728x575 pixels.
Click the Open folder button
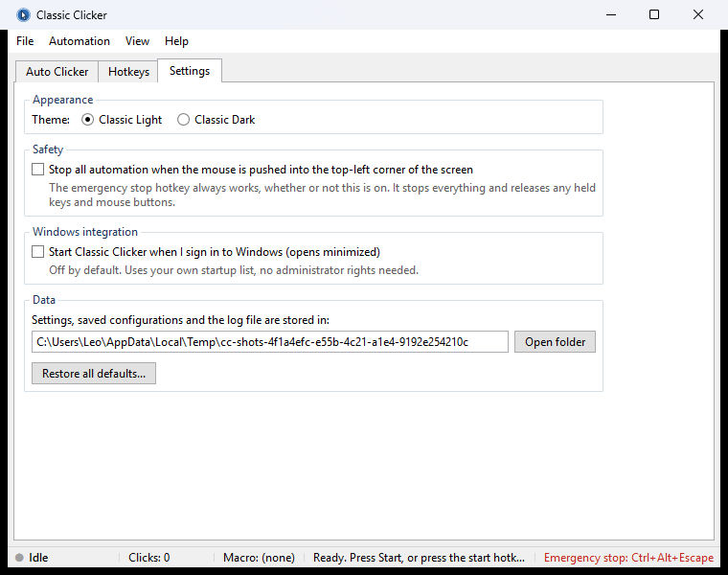(555, 342)
